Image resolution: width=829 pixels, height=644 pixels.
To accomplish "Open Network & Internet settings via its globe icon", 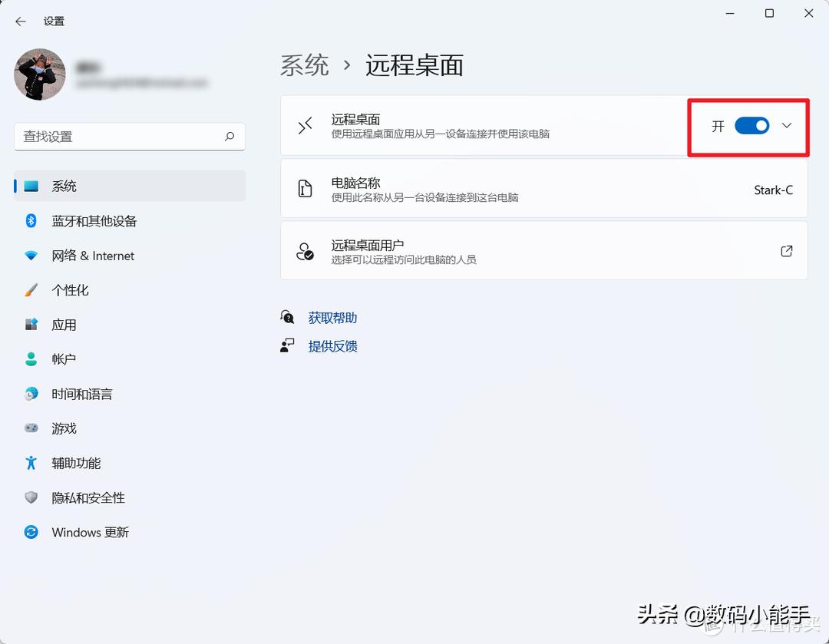I will coord(31,256).
